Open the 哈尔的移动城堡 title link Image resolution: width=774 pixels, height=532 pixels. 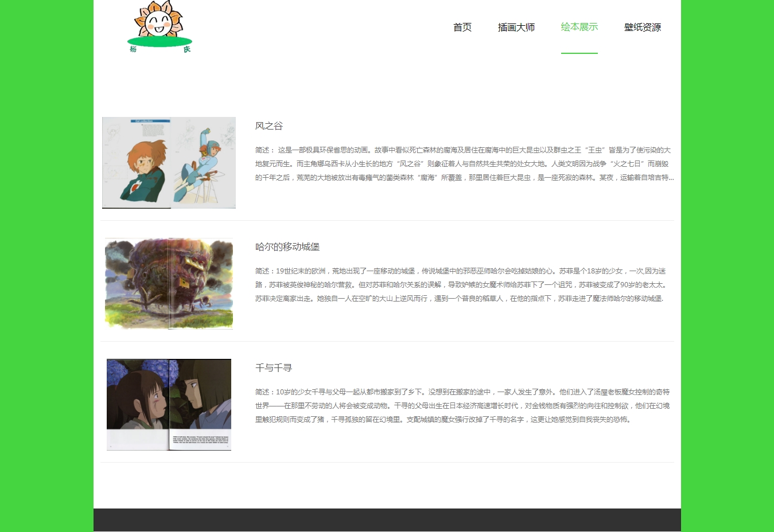click(x=287, y=247)
